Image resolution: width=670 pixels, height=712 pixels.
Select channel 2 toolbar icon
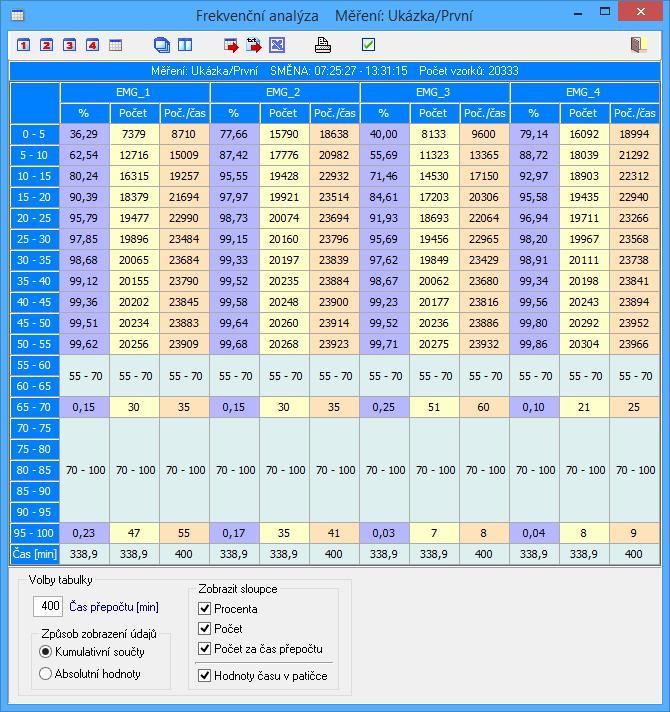(x=46, y=45)
